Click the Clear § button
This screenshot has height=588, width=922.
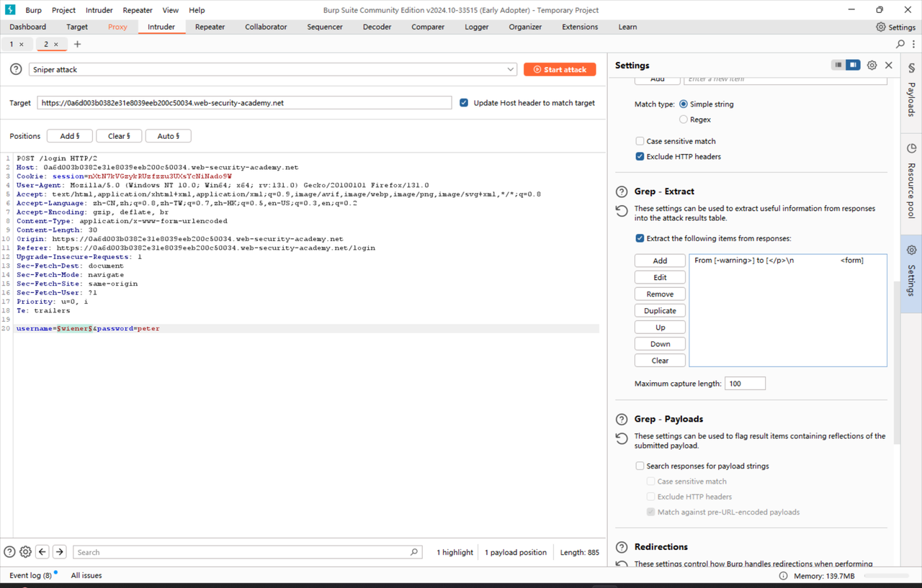tap(118, 135)
